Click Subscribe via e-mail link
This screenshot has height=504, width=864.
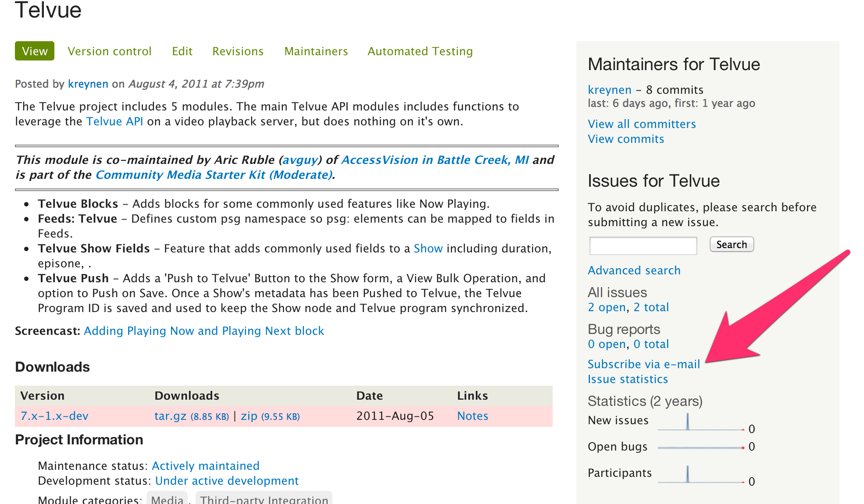643,364
